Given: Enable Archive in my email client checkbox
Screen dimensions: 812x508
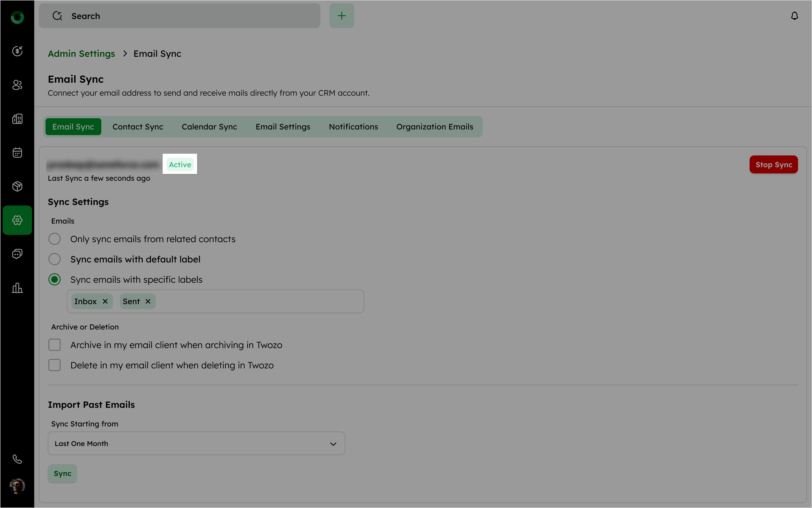Looking at the screenshot, I should tap(54, 345).
